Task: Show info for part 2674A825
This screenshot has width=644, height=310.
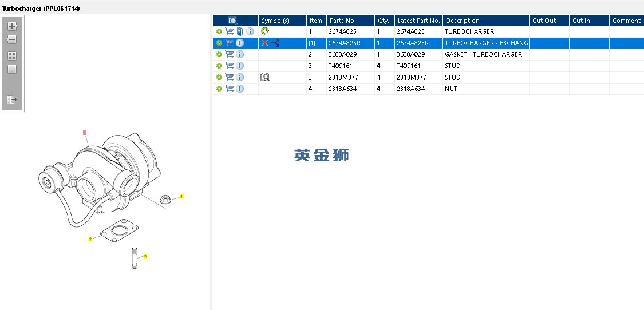Action: 250,31
